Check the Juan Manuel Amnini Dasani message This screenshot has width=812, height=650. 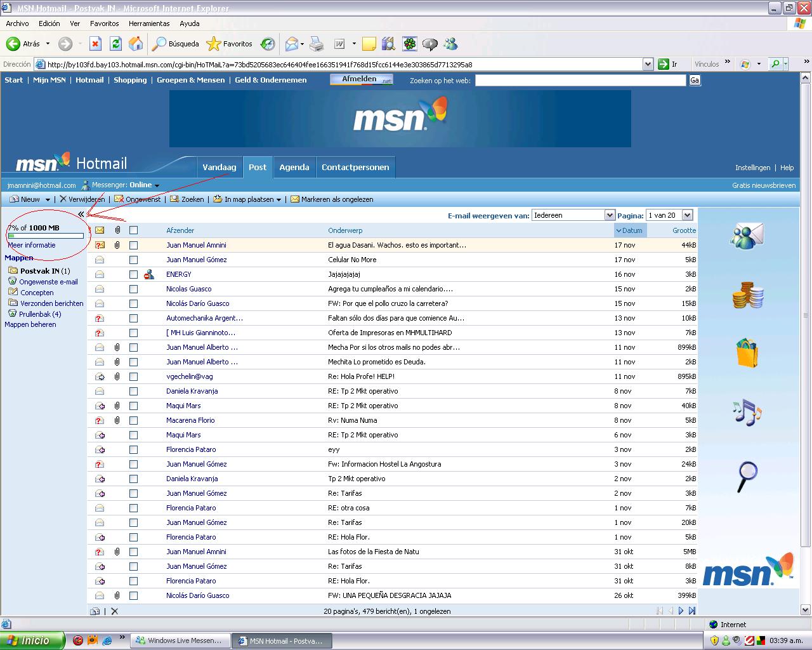point(133,245)
